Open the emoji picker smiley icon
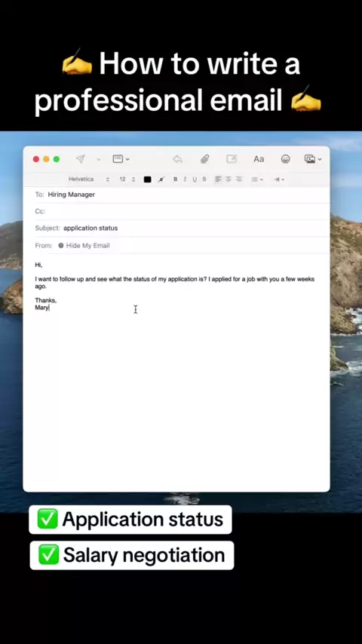The height and width of the screenshot is (644, 362). click(286, 159)
